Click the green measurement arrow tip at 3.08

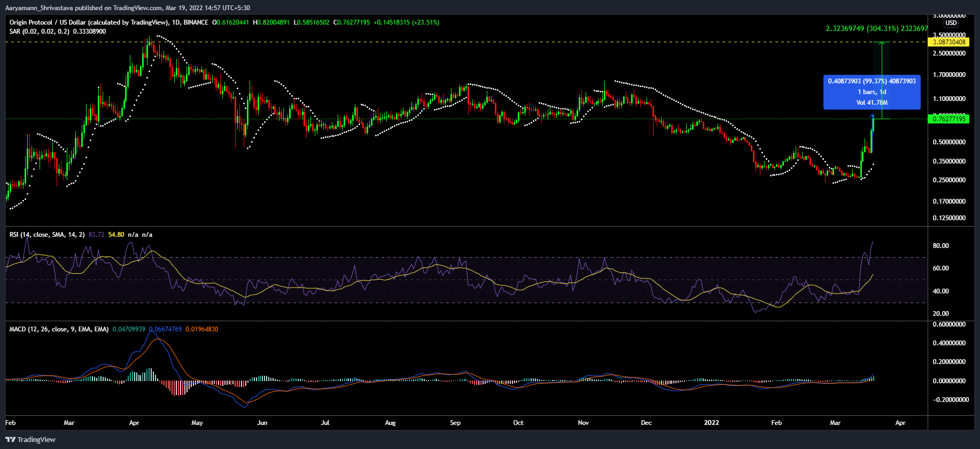coord(882,43)
